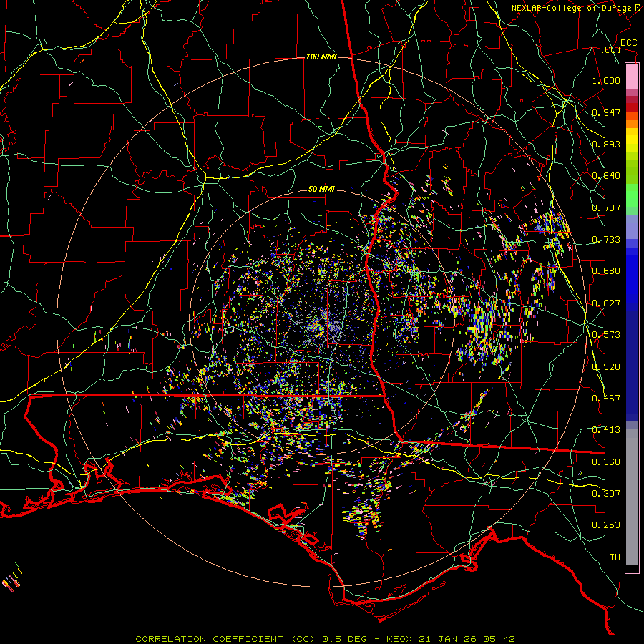Click the bright green segment of color scale

(632, 195)
